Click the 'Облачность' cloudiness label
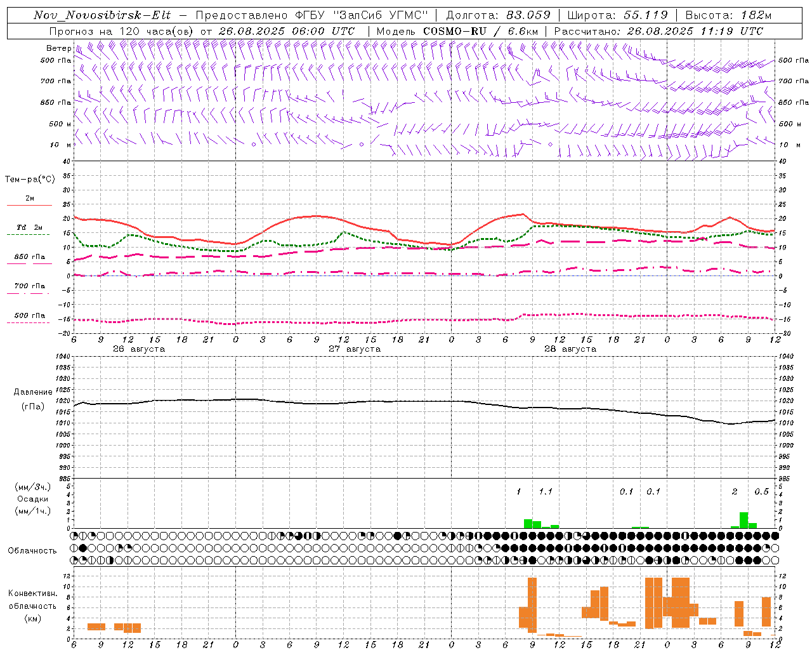Image resolution: width=812 pixels, height=650 pixels. (32, 551)
